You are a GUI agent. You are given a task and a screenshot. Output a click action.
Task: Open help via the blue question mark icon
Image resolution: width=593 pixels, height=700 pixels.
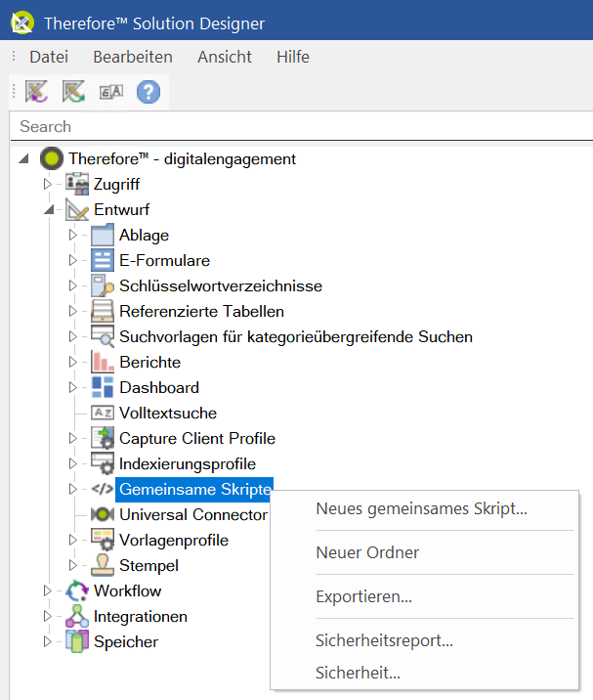(x=148, y=92)
